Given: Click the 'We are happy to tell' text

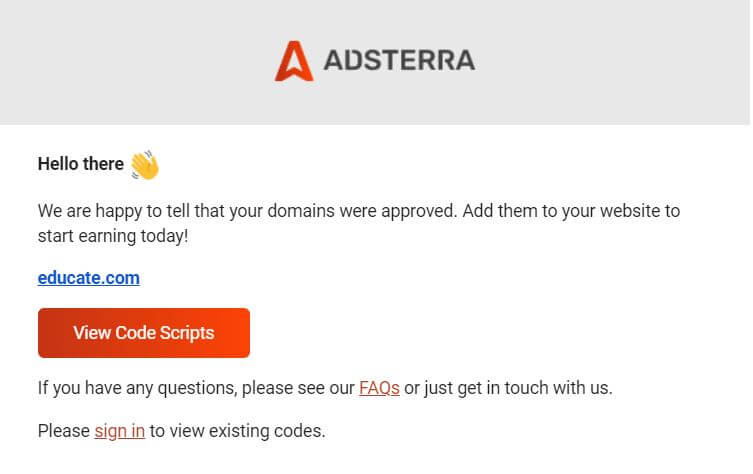Looking at the screenshot, I should [x=110, y=212].
